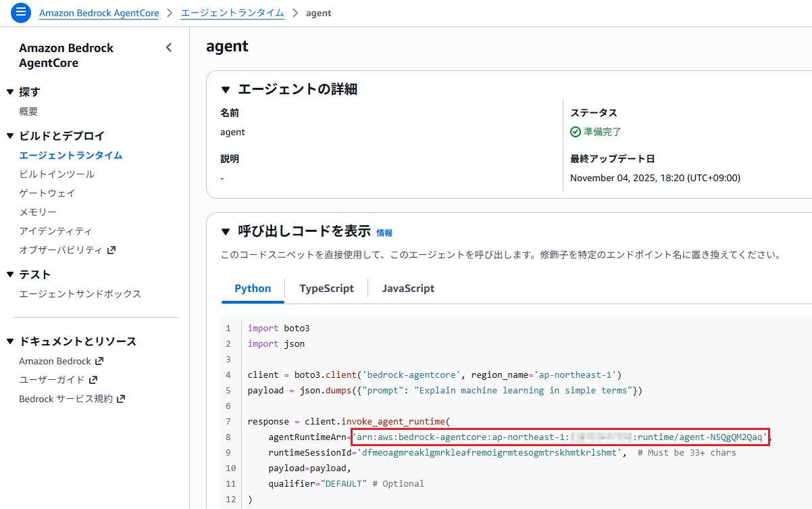Click the 名前 value agent
812x509 pixels.
click(232, 132)
